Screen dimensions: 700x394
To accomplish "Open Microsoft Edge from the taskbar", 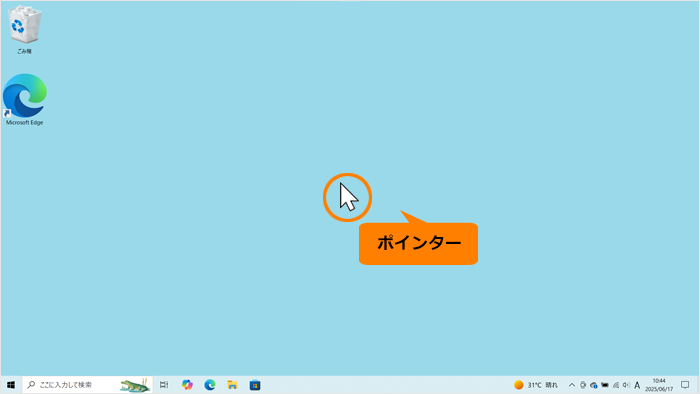I will (210, 385).
